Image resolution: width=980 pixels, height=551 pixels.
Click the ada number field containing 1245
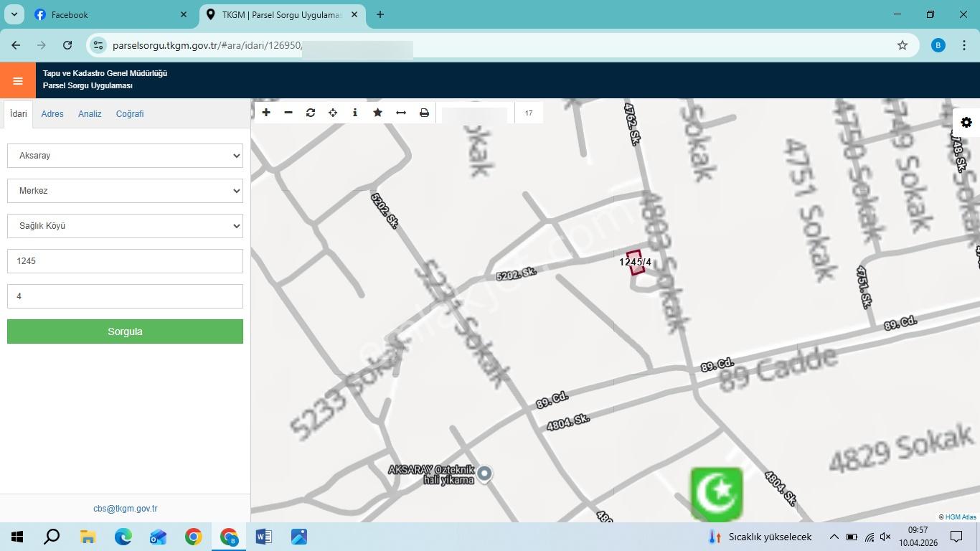pos(125,261)
